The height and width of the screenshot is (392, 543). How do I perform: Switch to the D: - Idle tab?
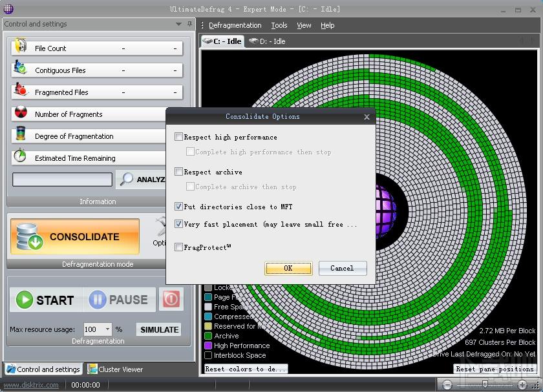click(268, 41)
